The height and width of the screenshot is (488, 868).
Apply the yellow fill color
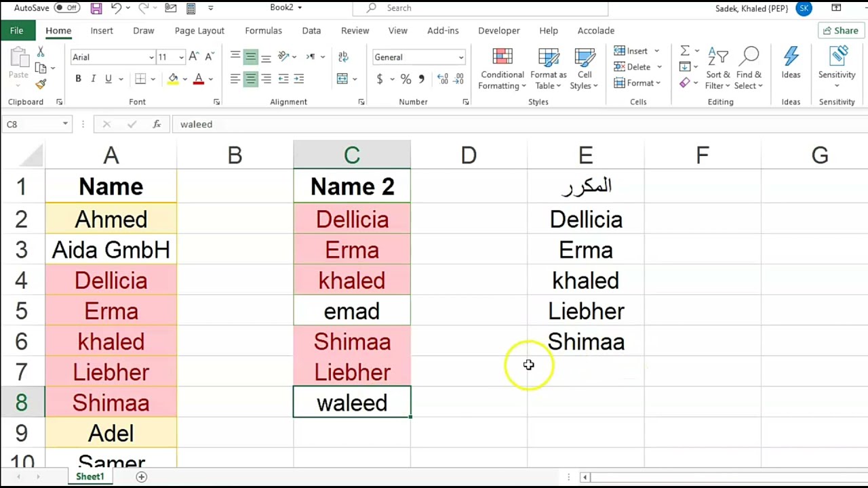(x=173, y=79)
